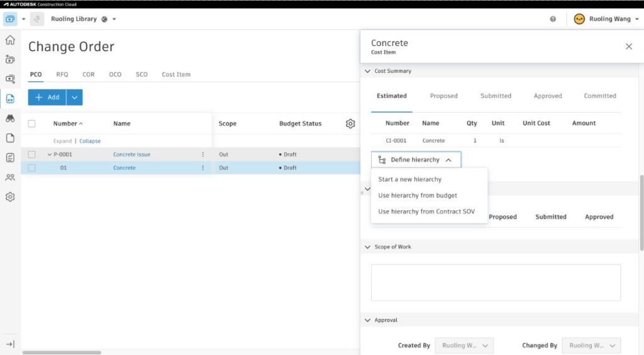Select the Committed cost summary tab
644x355 pixels.
599,96
